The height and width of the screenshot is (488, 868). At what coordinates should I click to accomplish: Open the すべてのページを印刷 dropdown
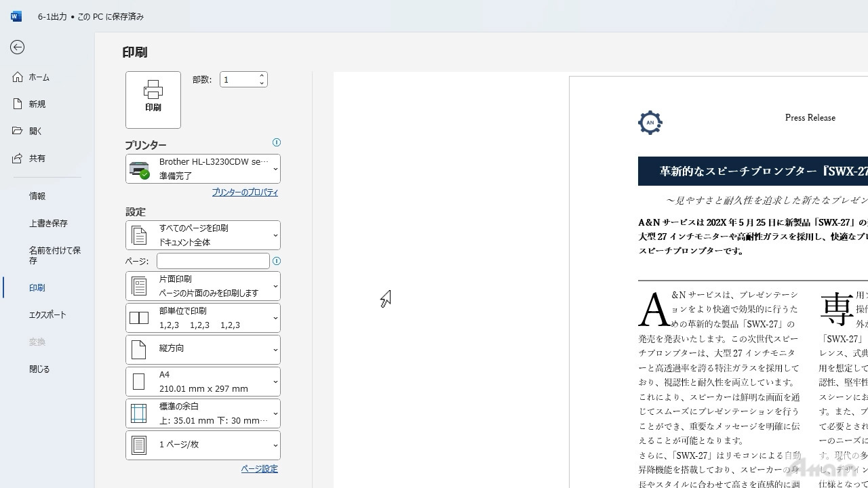(203, 235)
